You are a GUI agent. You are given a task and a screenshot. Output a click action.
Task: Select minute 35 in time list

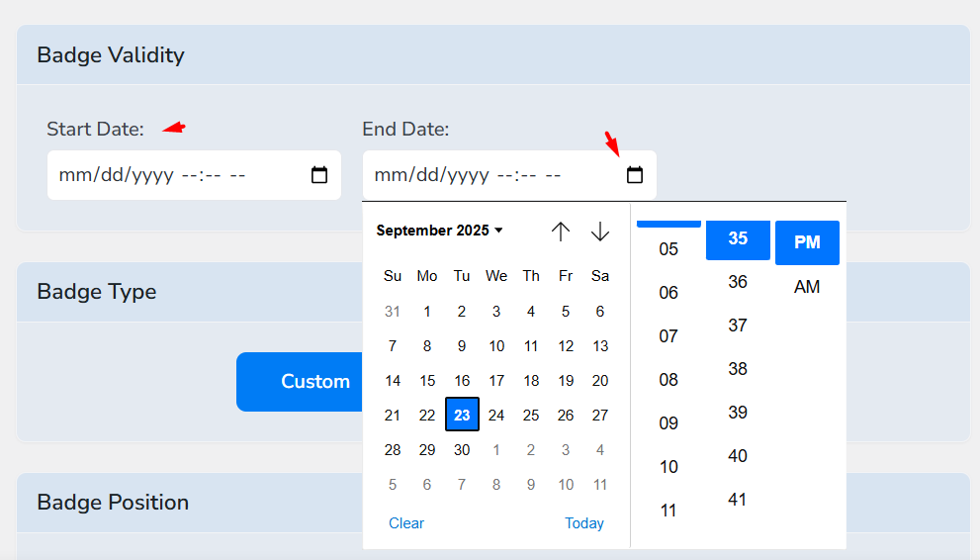[x=738, y=238]
